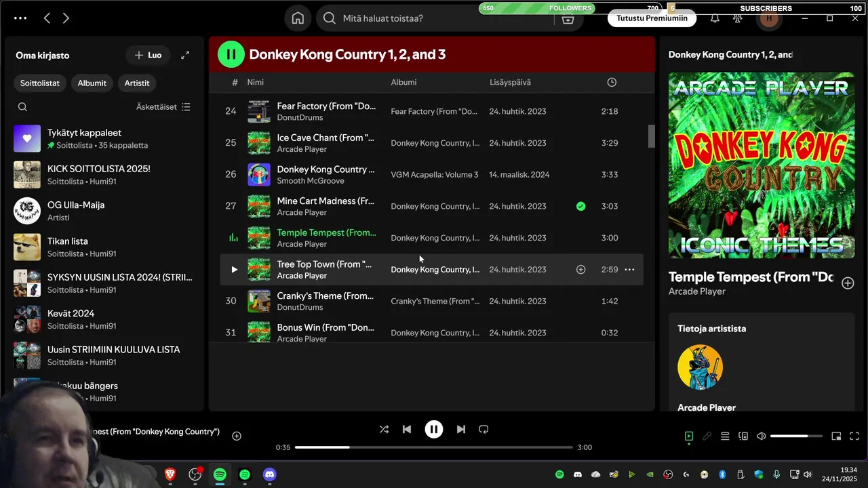Image resolution: width=868 pixels, height=488 pixels.
Task: Open the friend activity icon
Action: pos(738,18)
